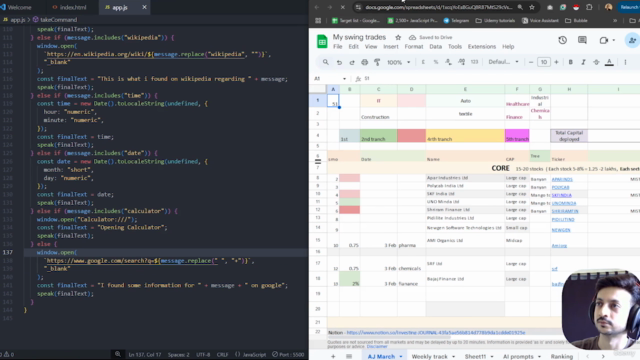Image resolution: width=640 pixels, height=360 pixels.
Task: Click the browser address bar URL
Action: click(x=439, y=7)
